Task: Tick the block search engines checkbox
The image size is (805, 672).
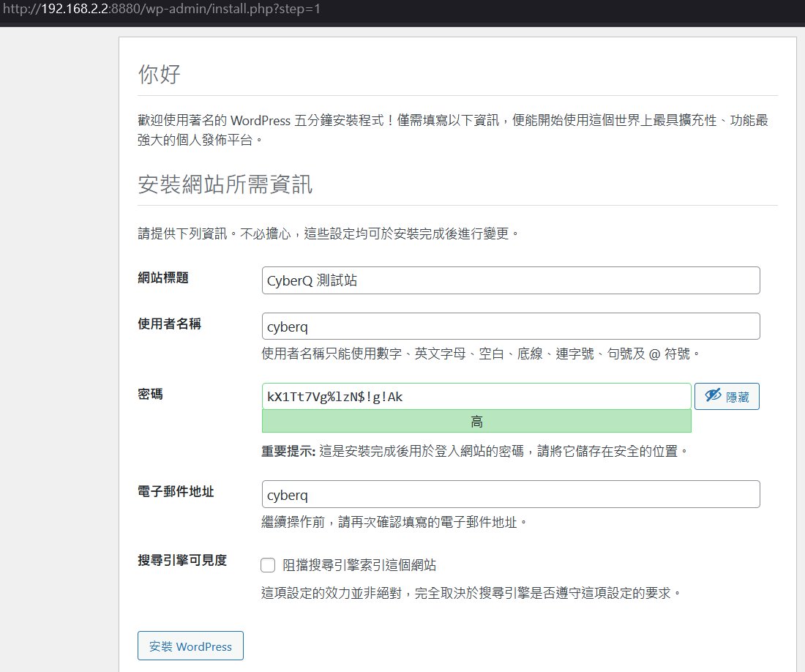Action: tap(269, 564)
